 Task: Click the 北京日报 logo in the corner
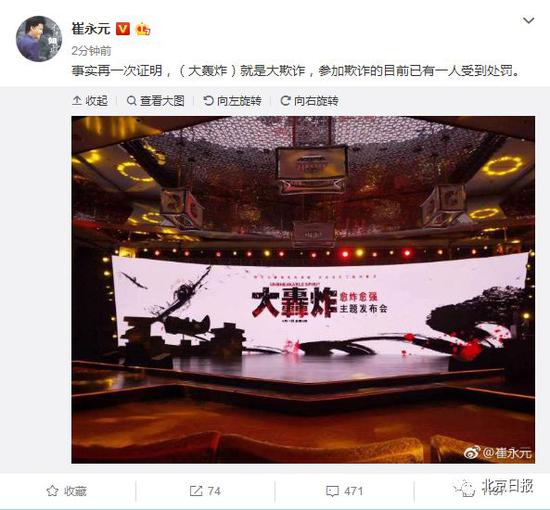[x=493, y=487]
